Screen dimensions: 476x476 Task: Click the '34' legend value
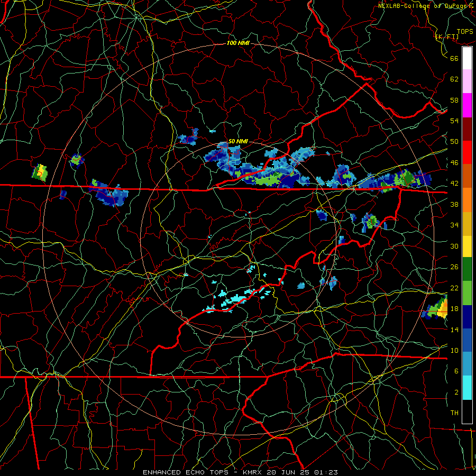454,225
